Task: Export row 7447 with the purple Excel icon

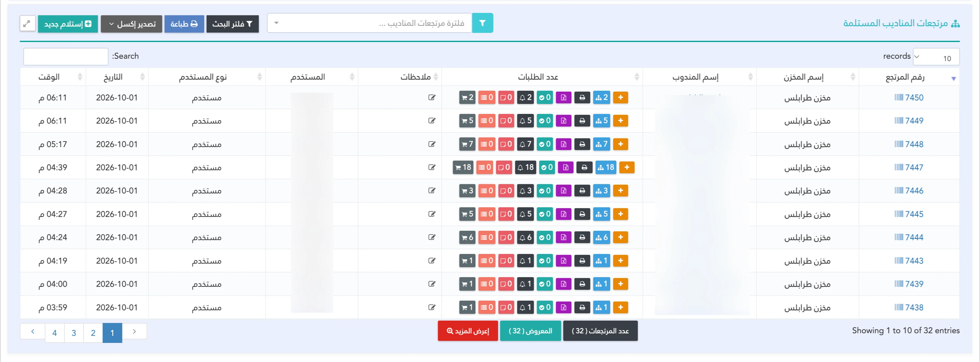Action: [566, 167]
